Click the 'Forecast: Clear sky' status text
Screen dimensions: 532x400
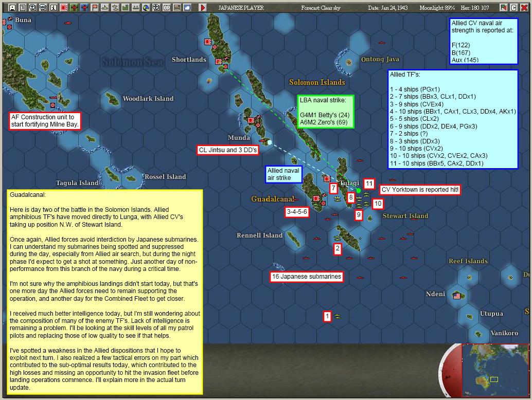(x=321, y=8)
